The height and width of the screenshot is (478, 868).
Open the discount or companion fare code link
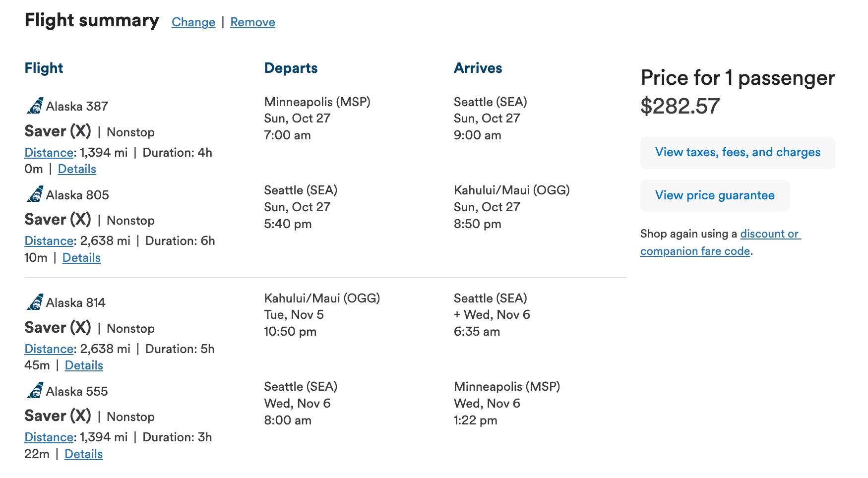point(720,242)
